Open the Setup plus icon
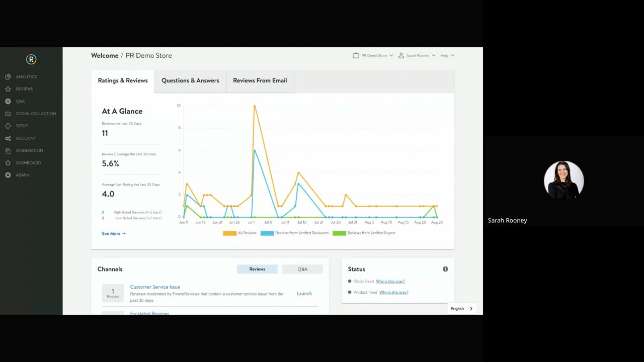Screen dimensions: 644x362 [x=8, y=126]
